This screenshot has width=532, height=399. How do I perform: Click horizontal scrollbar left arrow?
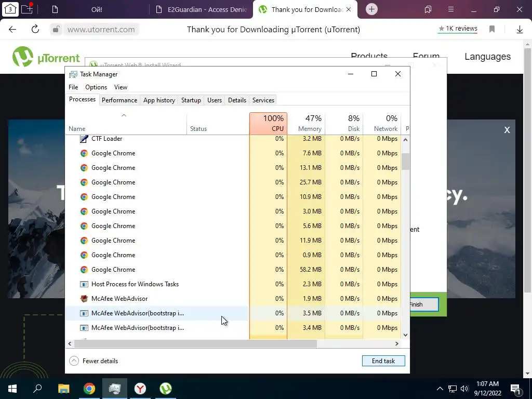click(x=70, y=344)
